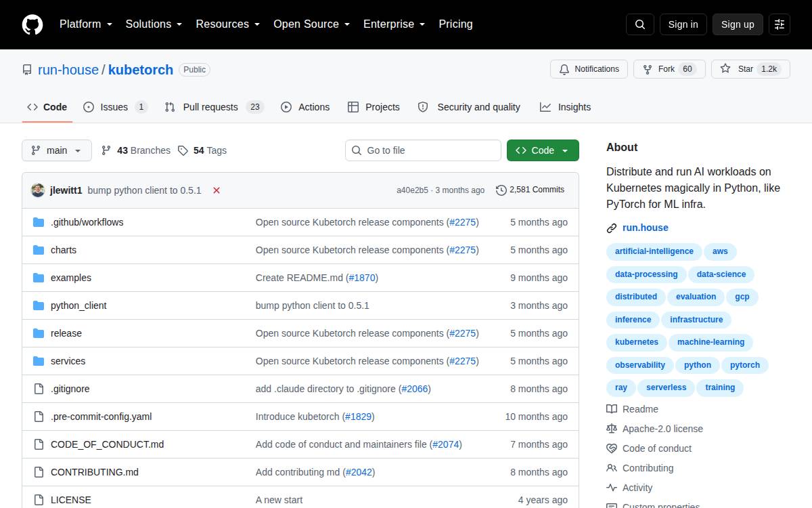Open the .pre-commit-config.yaml file
812x508 pixels.
[101, 417]
